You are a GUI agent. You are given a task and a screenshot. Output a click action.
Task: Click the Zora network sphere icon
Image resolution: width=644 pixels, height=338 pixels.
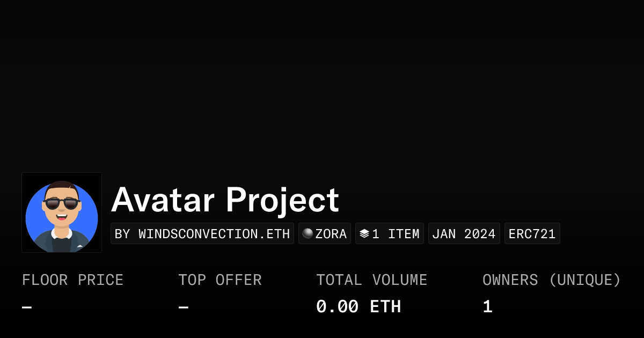click(308, 233)
